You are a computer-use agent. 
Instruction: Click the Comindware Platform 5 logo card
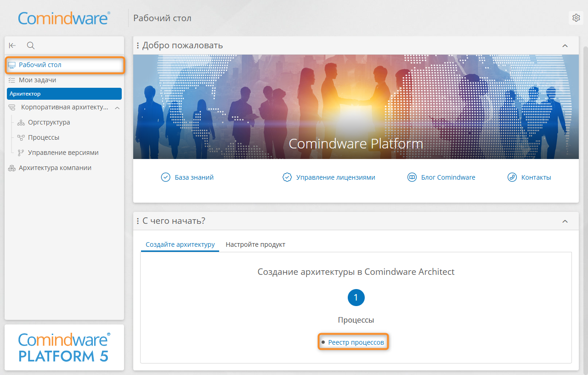(64, 347)
